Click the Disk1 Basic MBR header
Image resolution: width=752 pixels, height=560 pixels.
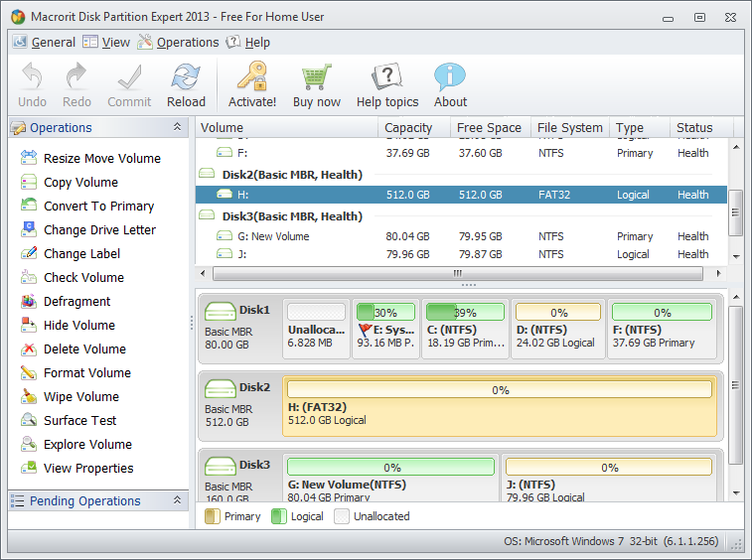click(239, 329)
